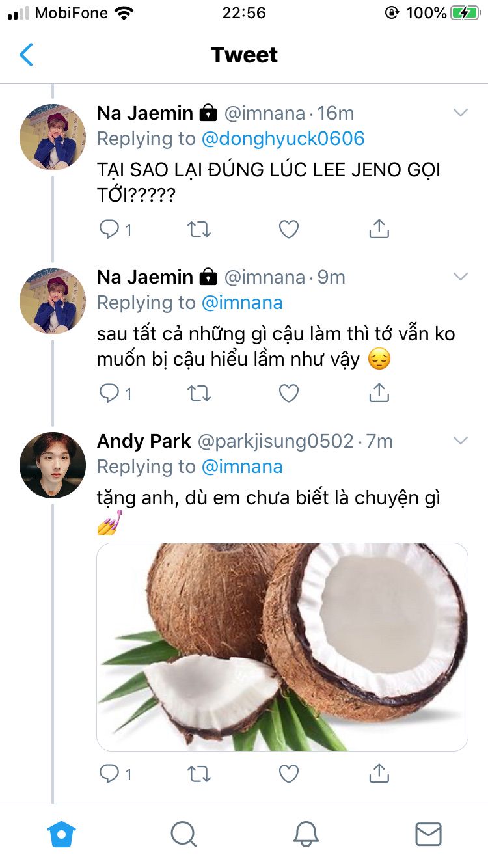This screenshot has height=868, width=488.
Task: Open reply on Na Jaemin's 9m tweet
Action: click(109, 393)
